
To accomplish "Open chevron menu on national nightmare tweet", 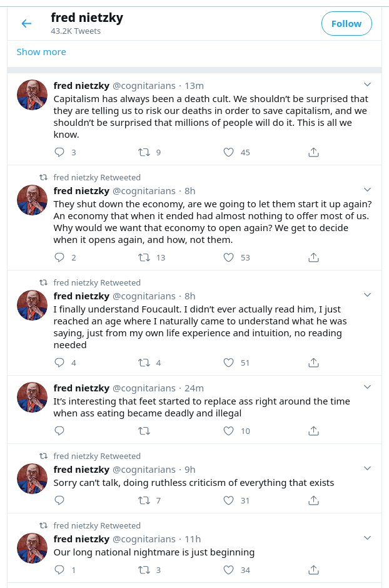I will [x=368, y=538].
